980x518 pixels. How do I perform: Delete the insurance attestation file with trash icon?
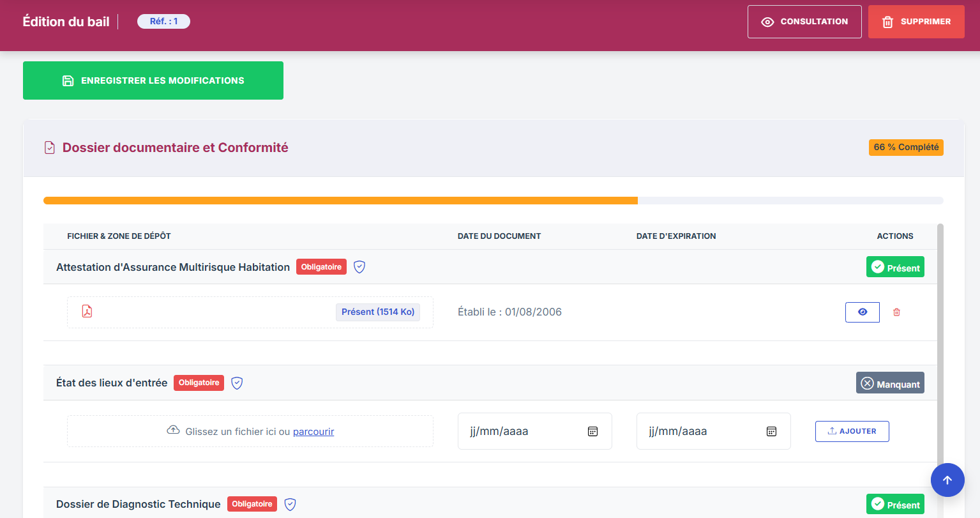pyautogui.click(x=896, y=312)
